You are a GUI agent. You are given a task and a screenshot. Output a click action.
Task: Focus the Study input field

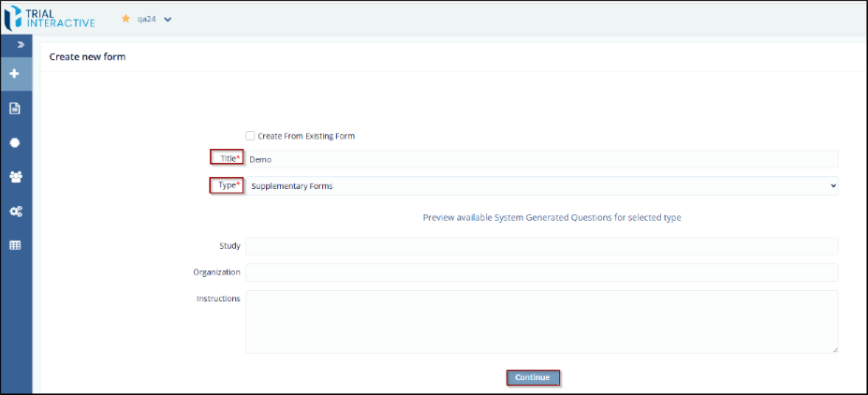point(541,246)
